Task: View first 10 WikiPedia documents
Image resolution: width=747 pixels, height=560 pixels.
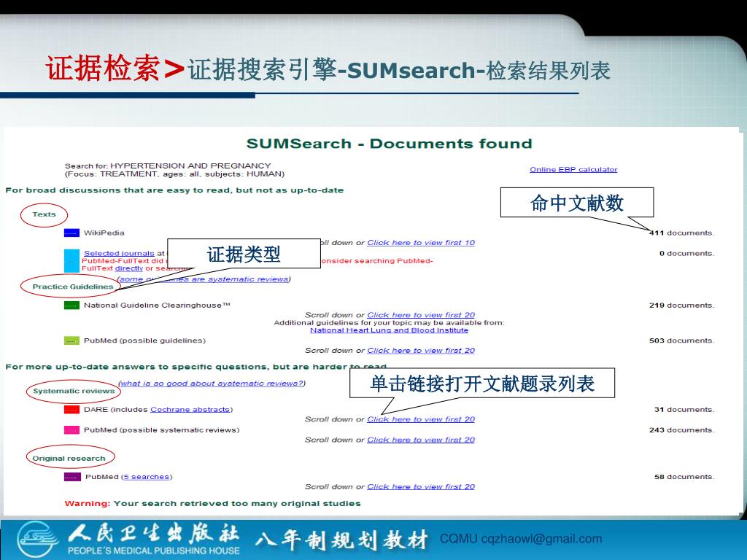Action: pyautogui.click(x=421, y=242)
